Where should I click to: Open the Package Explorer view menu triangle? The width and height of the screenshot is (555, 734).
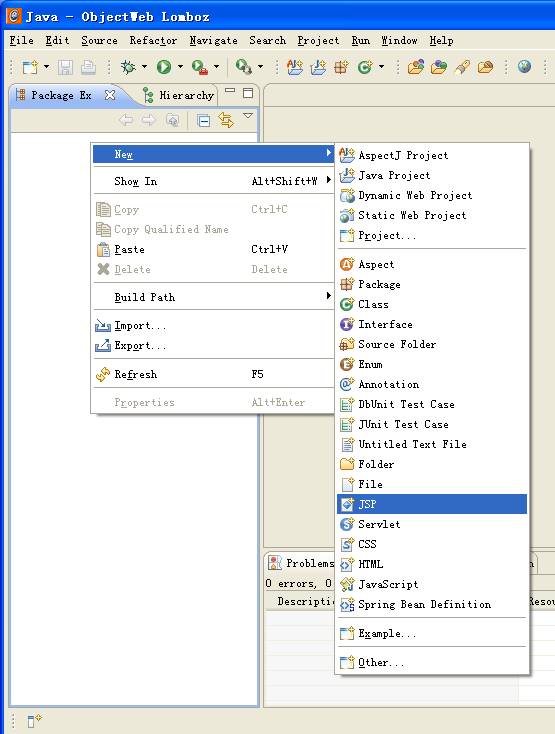248,115
